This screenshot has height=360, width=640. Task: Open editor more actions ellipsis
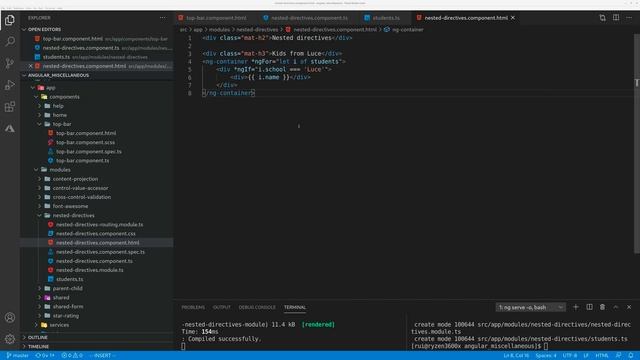tap(629, 18)
